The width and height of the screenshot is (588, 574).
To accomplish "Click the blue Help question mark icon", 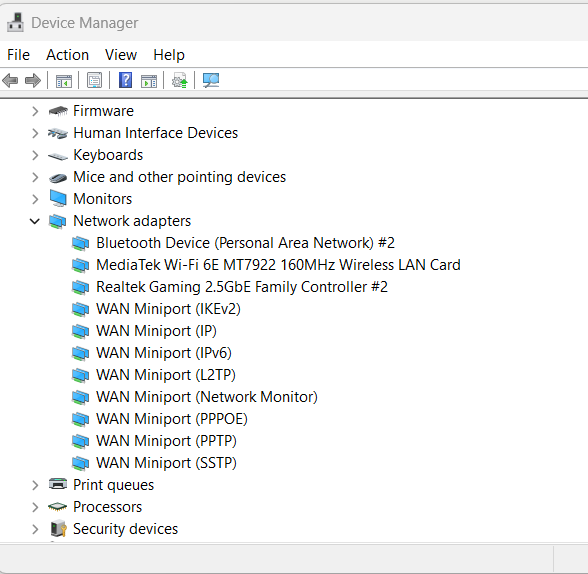I will [125, 80].
